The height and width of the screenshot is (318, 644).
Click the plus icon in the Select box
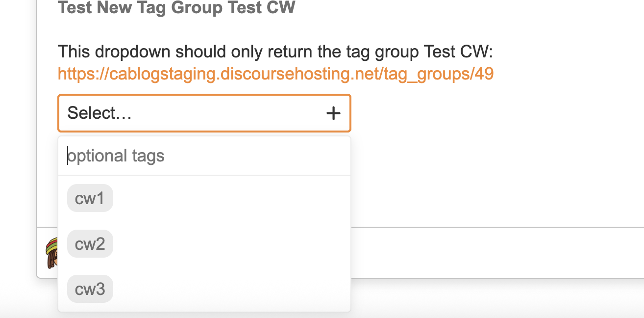[x=333, y=113]
